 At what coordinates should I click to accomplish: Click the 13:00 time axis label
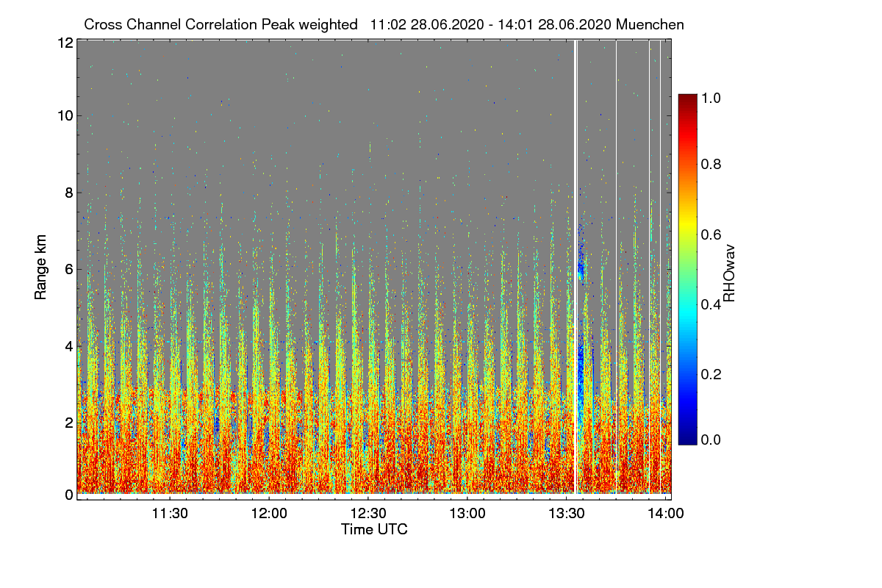coord(467,514)
